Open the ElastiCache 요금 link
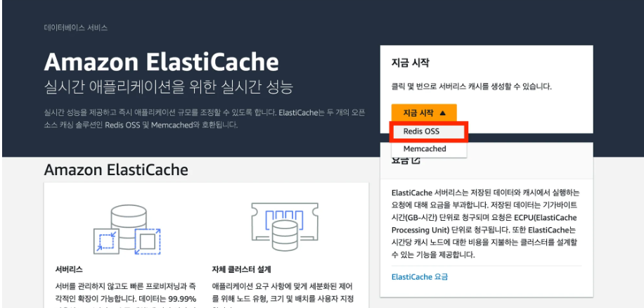The image size is (644, 308). point(419,277)
